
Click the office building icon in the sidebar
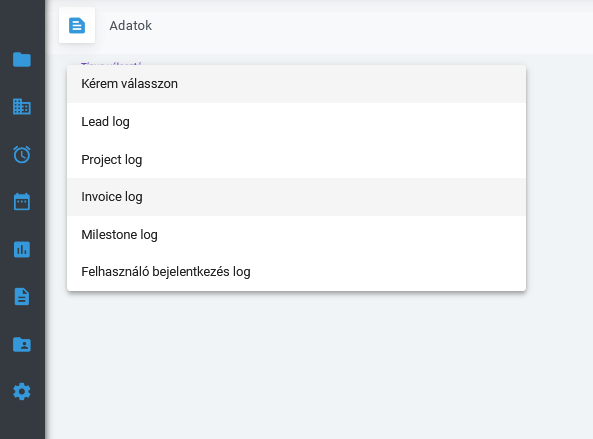pyautogui.click(x=22, y=107)
